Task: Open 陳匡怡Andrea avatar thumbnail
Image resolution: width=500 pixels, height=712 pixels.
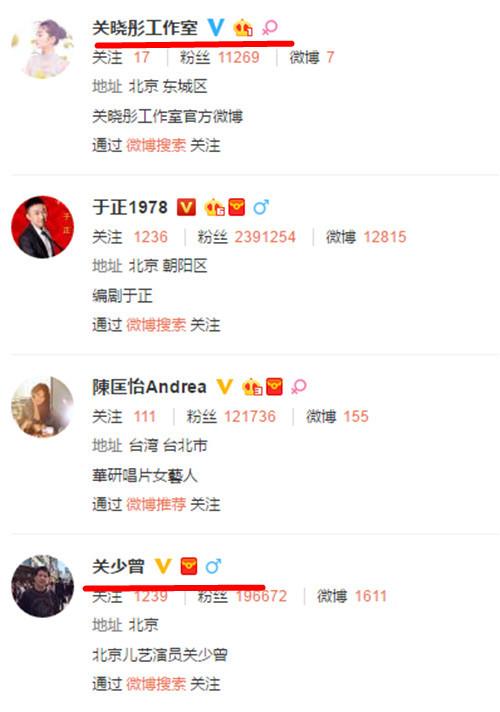Action: pos(42,406)
